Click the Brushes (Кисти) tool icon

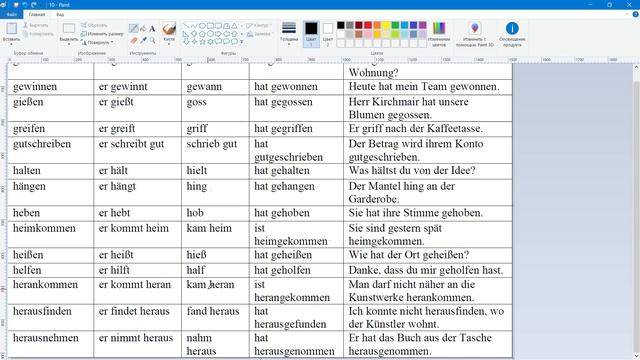point(169,29)
